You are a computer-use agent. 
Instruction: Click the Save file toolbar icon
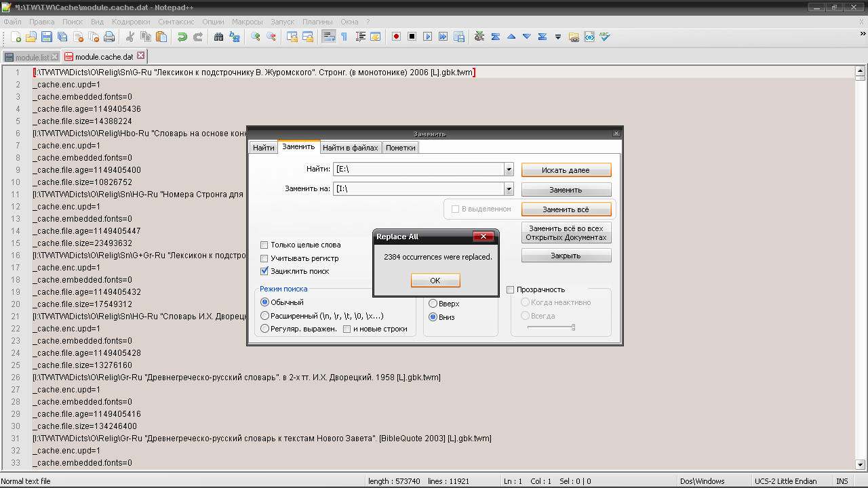[47, 37]
